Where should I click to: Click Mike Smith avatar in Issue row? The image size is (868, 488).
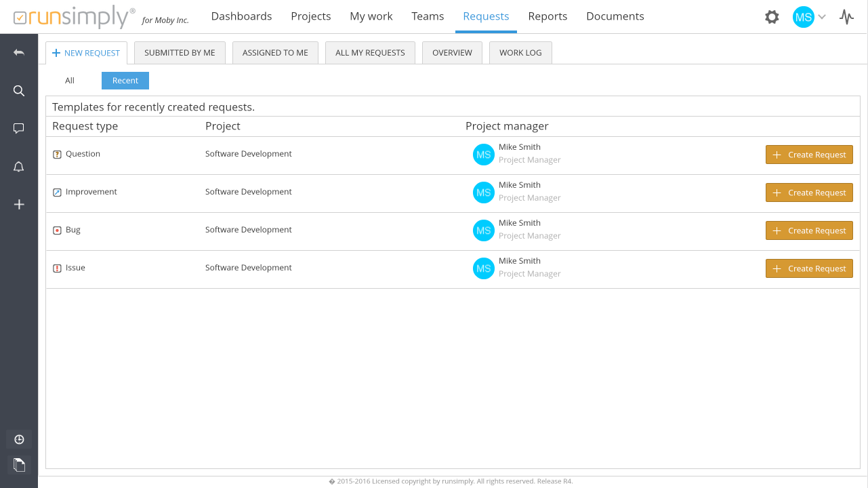point(483,268)
